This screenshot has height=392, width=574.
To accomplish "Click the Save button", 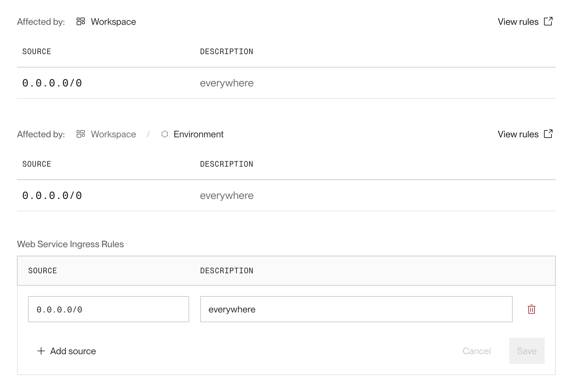I will click(526, 351).
